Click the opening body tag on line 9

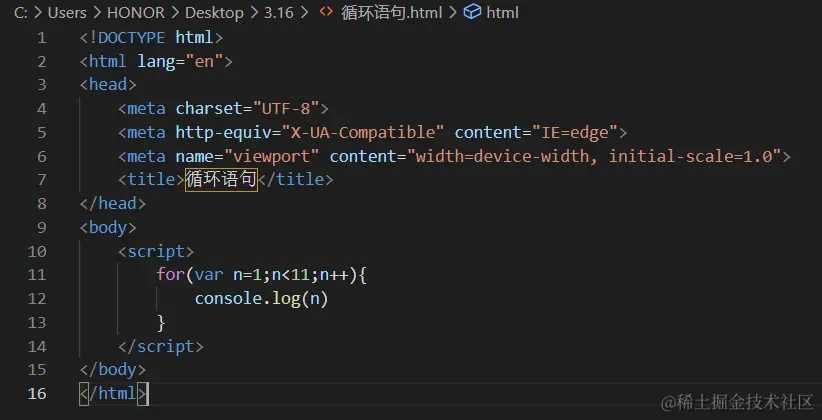click(108, 228)
